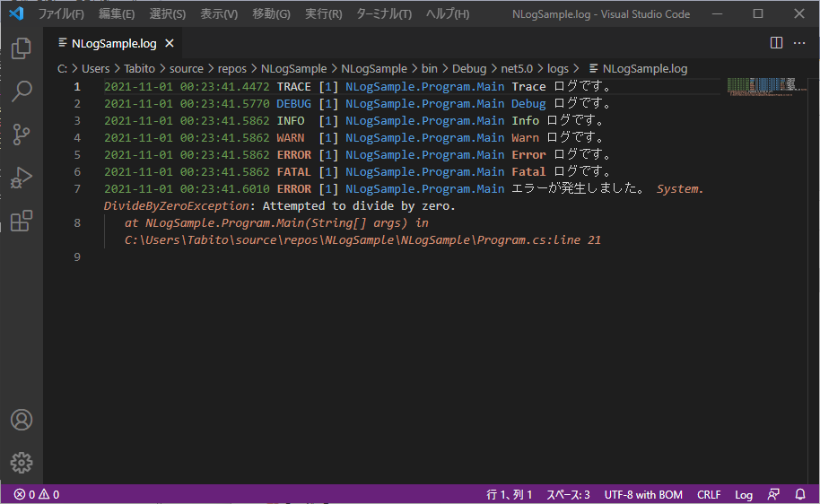820x504 pixels.
Task: Change the CRLF line ending setting
Action: 709,494
